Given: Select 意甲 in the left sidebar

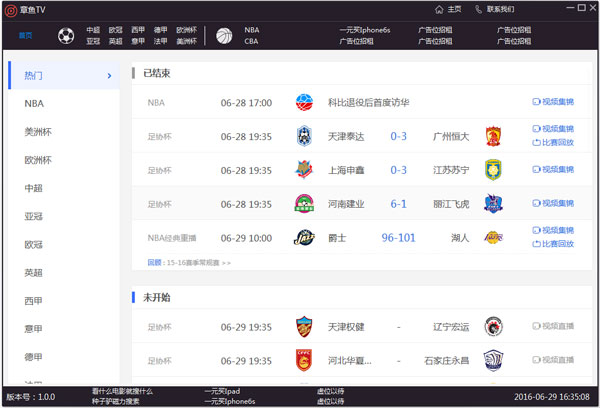Looking at the screenshot, I should click(33, 329).
